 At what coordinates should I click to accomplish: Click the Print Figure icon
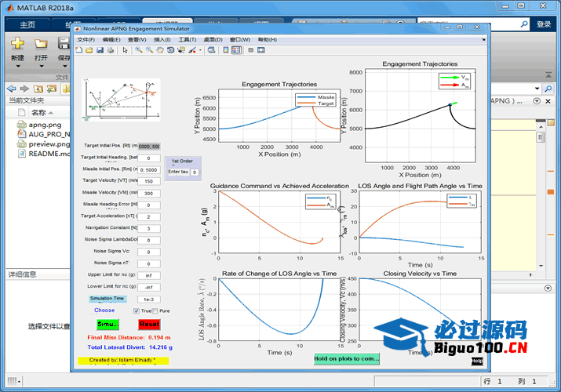[x=110, y=50]
